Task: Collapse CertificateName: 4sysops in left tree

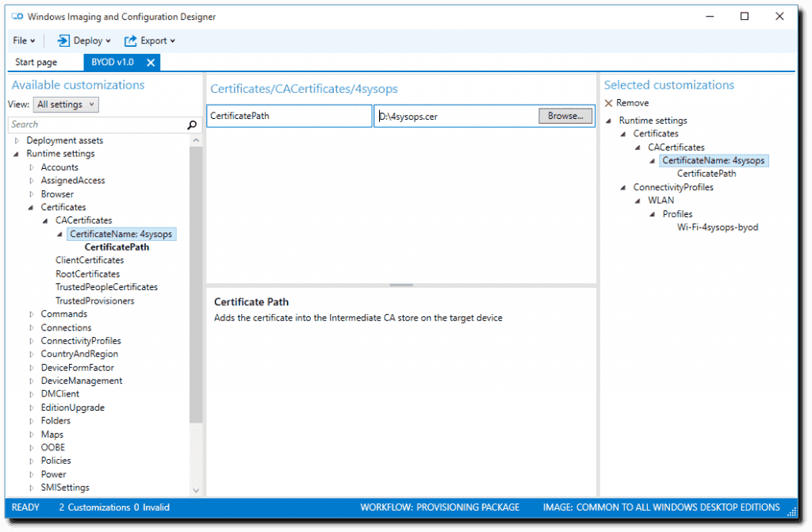Action: click(x=59, y=234)
